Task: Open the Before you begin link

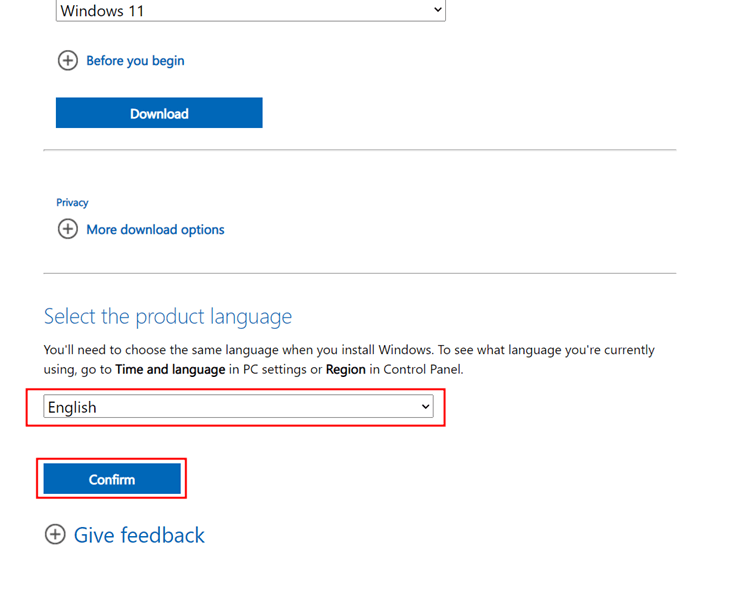Action: [x=135, y=61]
